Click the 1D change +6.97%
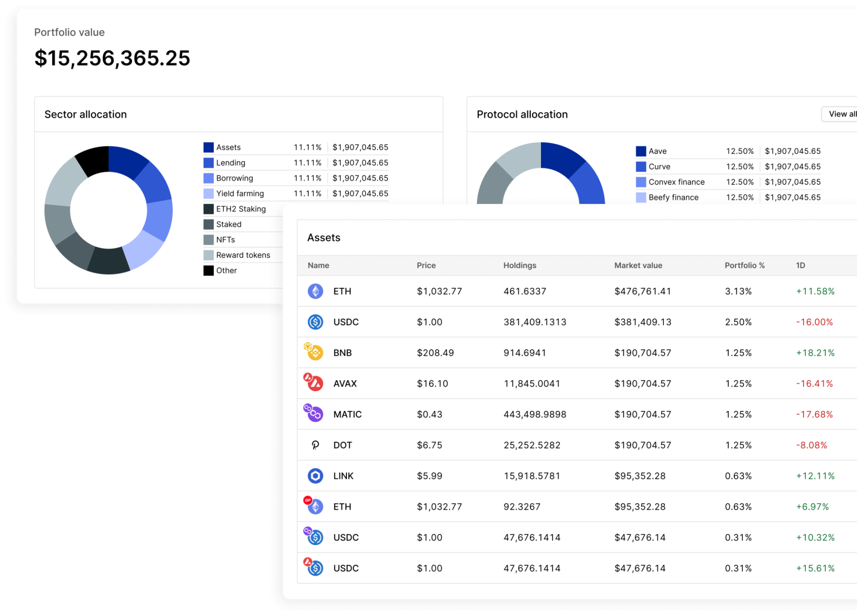 point(812,507)
